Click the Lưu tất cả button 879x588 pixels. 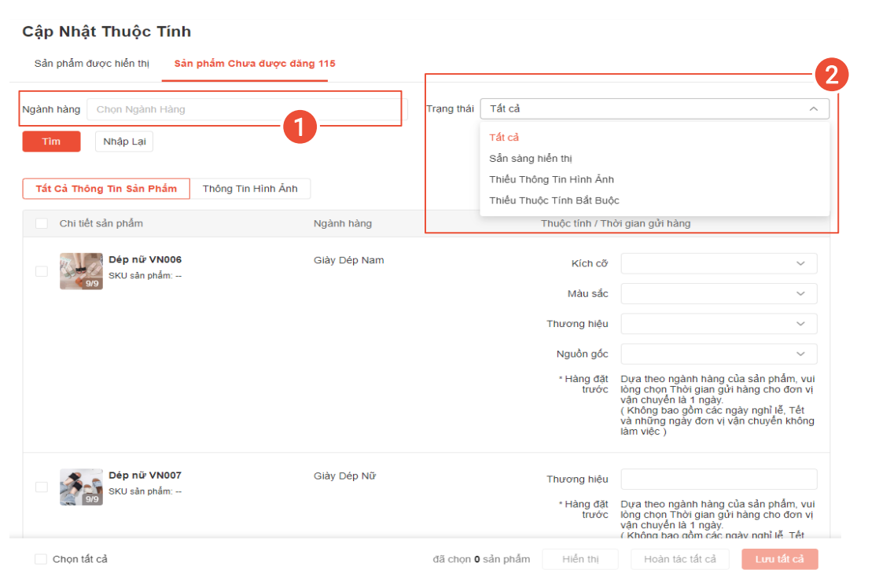coord(779,559)
